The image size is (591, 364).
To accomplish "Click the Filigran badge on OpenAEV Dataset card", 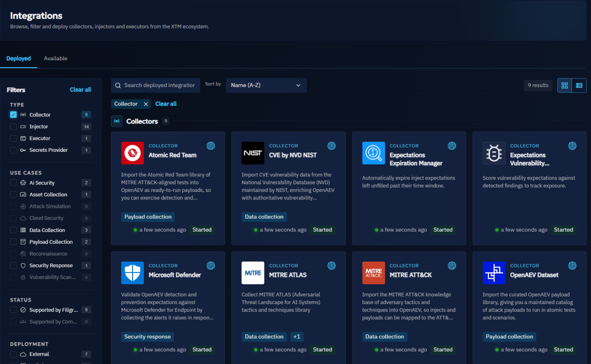I will click(x=572, y=266).
